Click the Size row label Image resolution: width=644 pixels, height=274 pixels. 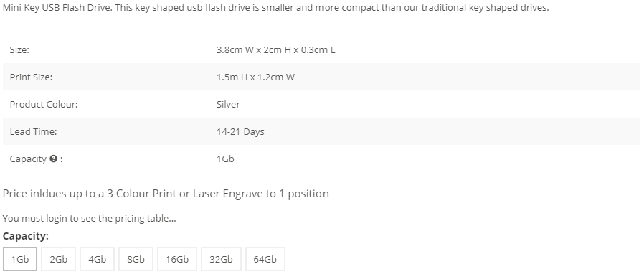point(19,50)
